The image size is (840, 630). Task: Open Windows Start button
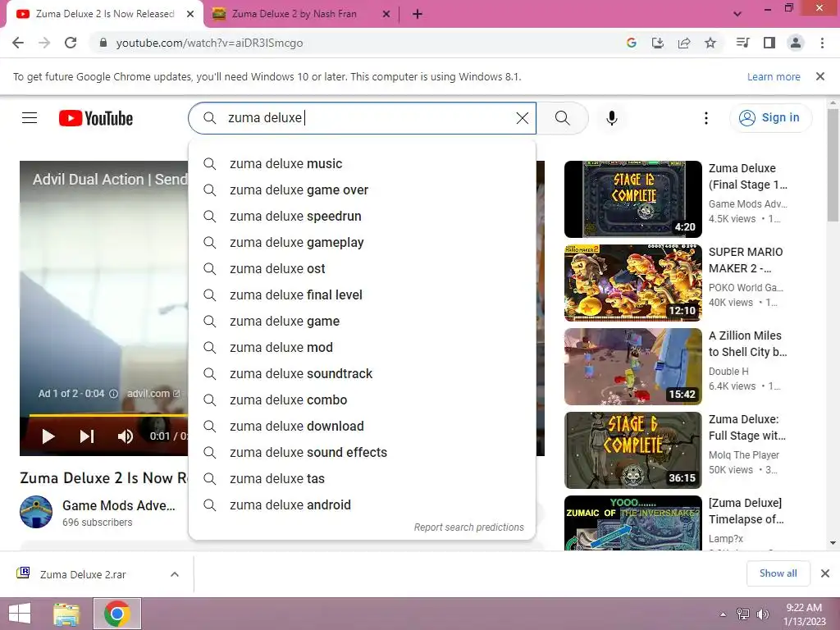20,614
